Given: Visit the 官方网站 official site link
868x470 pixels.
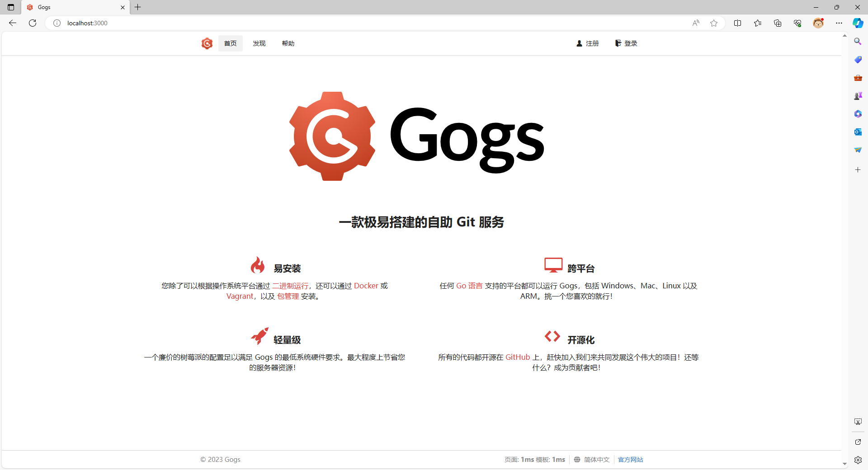Looking at the screenshot, I should coord(631,460).
